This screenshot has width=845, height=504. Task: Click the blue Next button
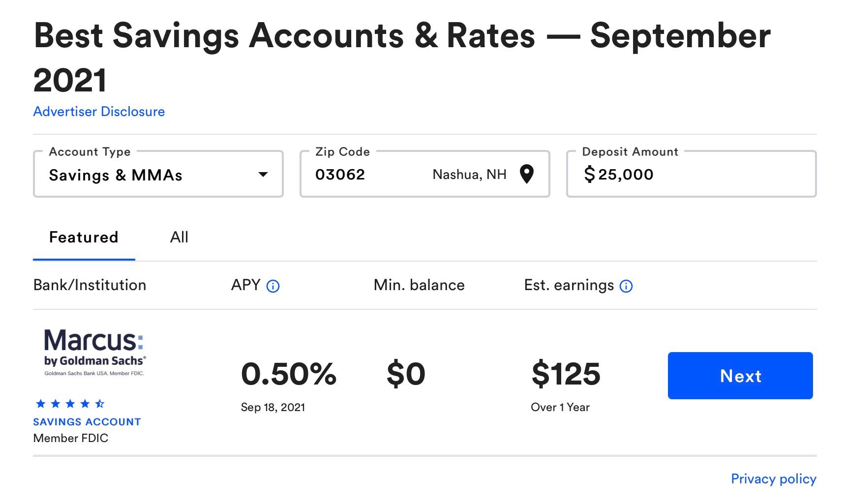[740, 376]
